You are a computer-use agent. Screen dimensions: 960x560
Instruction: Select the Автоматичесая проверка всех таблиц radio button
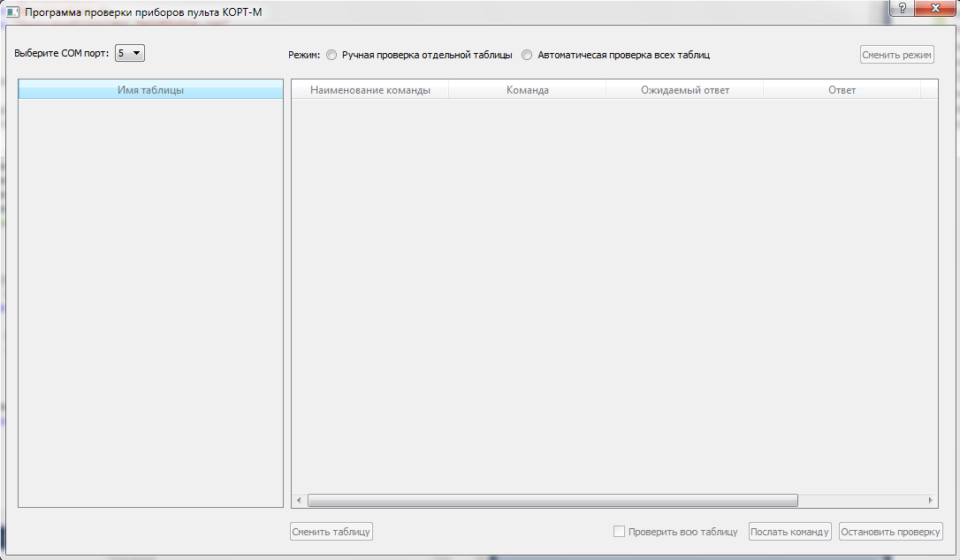point(527,55)
